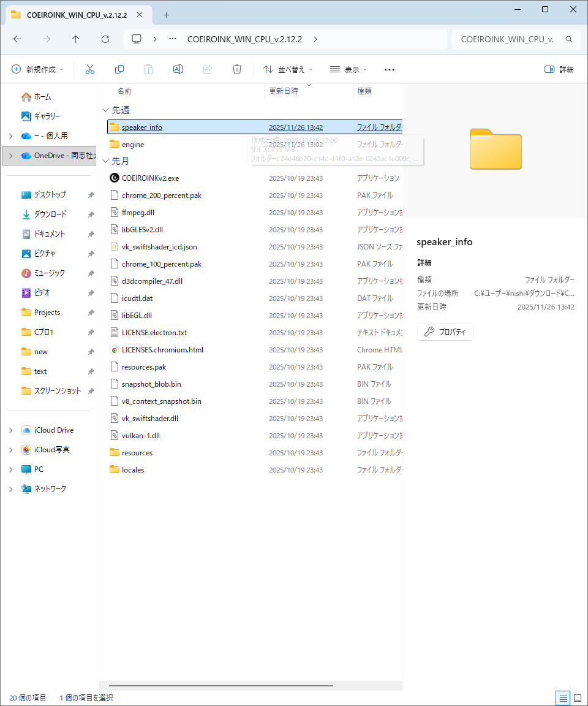Click the プロパティ button

445,332
